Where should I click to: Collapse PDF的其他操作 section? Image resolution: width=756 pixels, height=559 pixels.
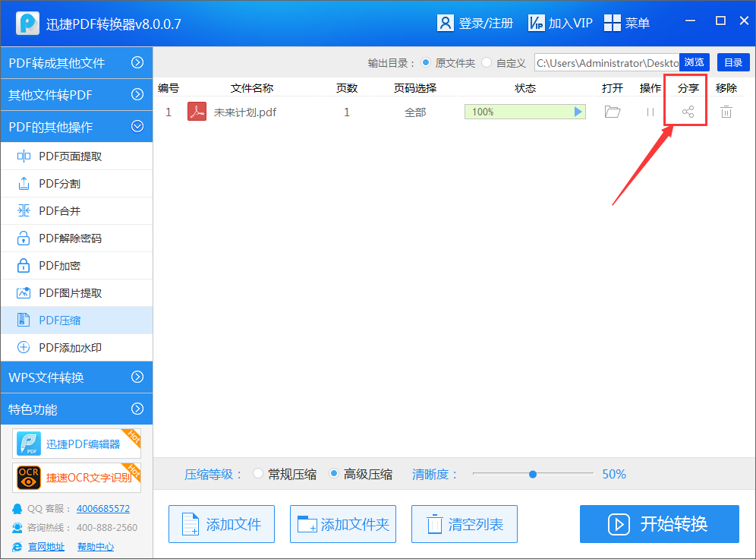click(76, 126)
